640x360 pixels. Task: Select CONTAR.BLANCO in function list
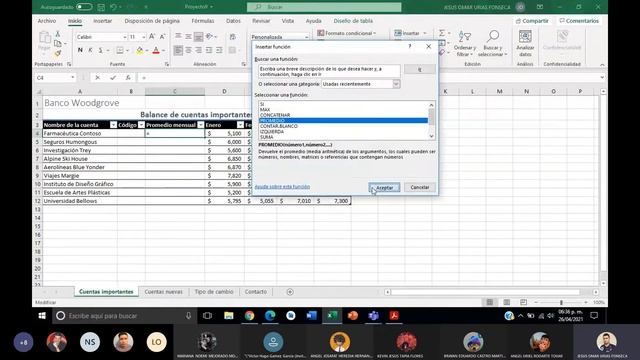point(279,126)
